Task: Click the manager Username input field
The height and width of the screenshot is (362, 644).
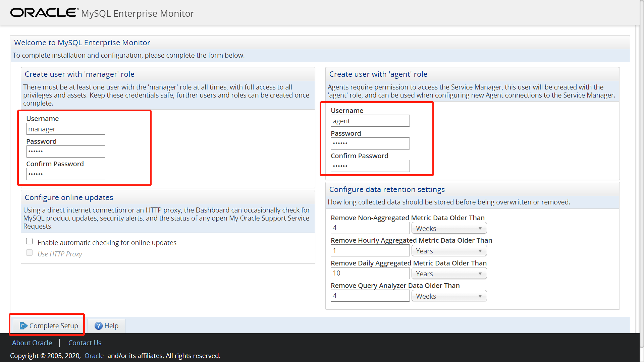Action: click(66, 129)
